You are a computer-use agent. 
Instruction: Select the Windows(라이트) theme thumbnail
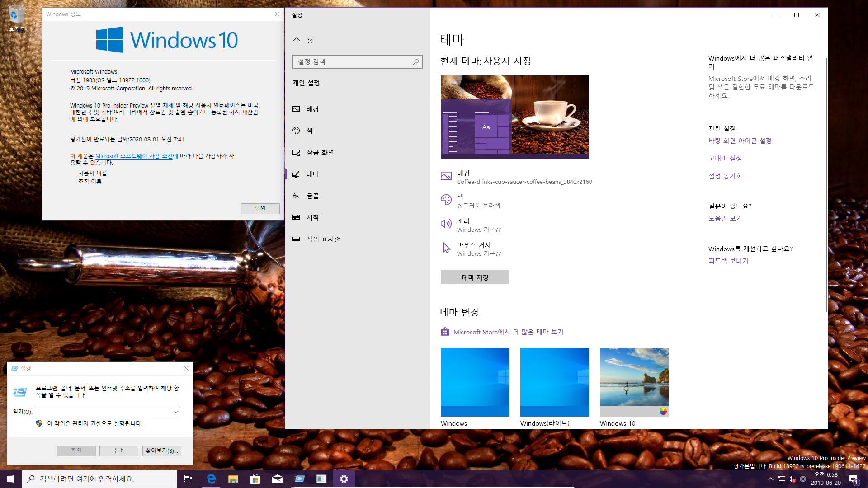(x=554, y=382)
